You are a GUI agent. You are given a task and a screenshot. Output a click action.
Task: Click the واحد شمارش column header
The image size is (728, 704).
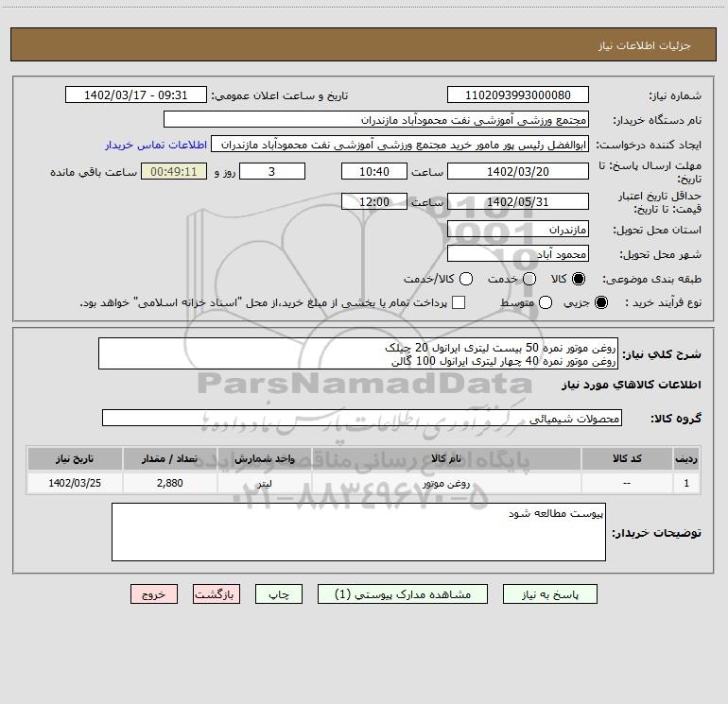point(264,458)
